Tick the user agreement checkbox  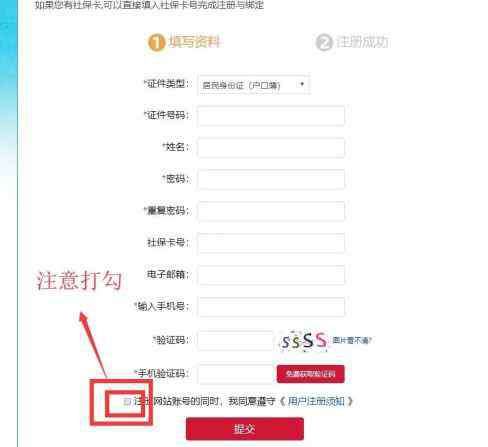point(127,401)
